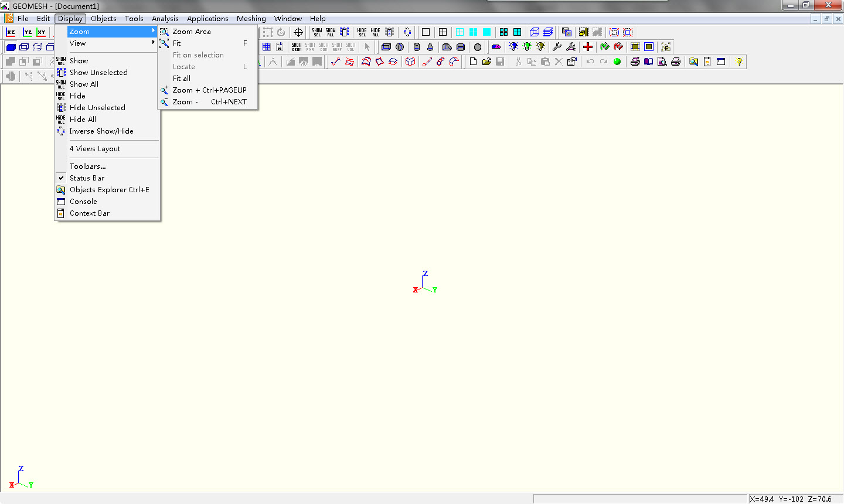Choose Zoom + in submenu
Image resolution: width=844 pixels, height=504 pixels.
[208, 90]
